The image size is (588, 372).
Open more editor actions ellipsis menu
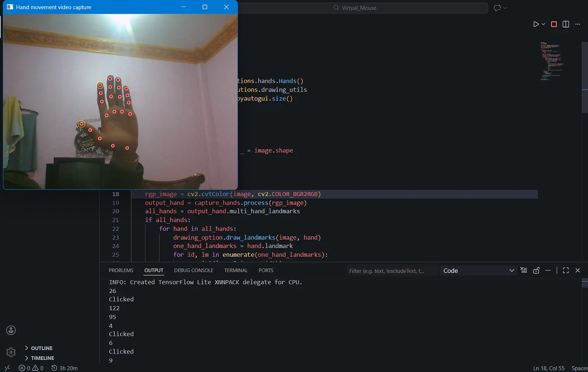(x=578, y=24)
